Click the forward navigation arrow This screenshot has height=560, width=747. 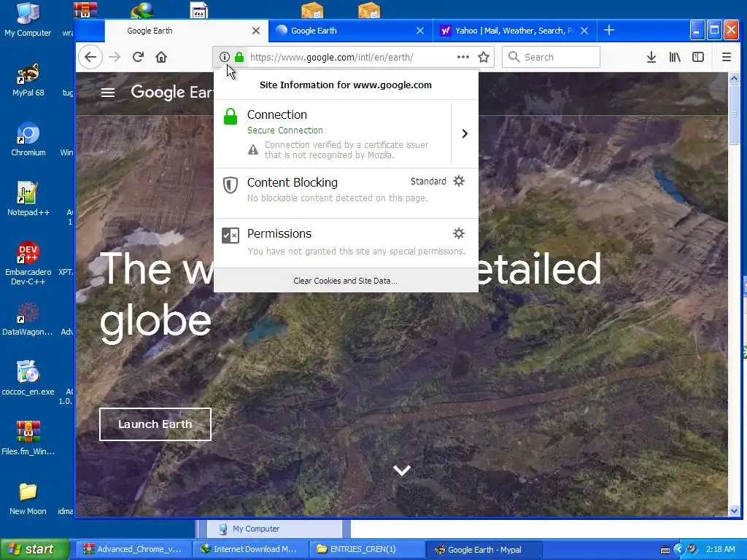pos(115,57)
